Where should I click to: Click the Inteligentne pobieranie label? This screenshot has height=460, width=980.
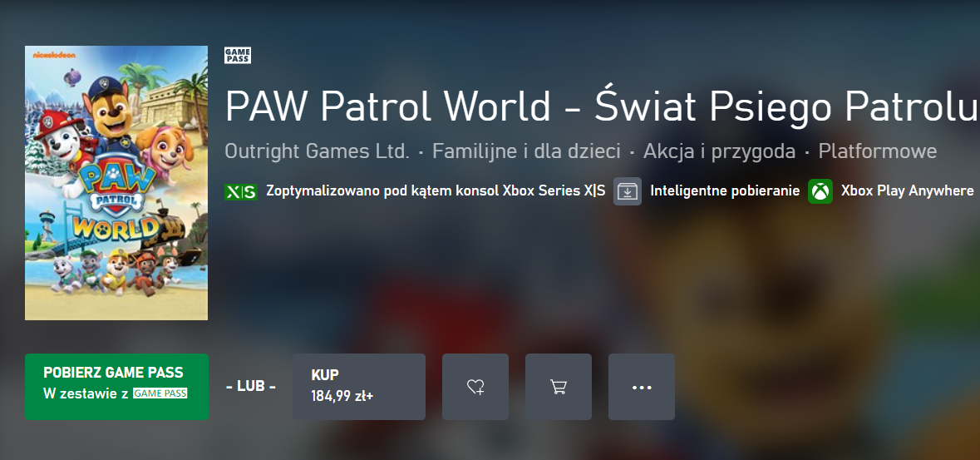pyautogui.click(x=725, y=190)
